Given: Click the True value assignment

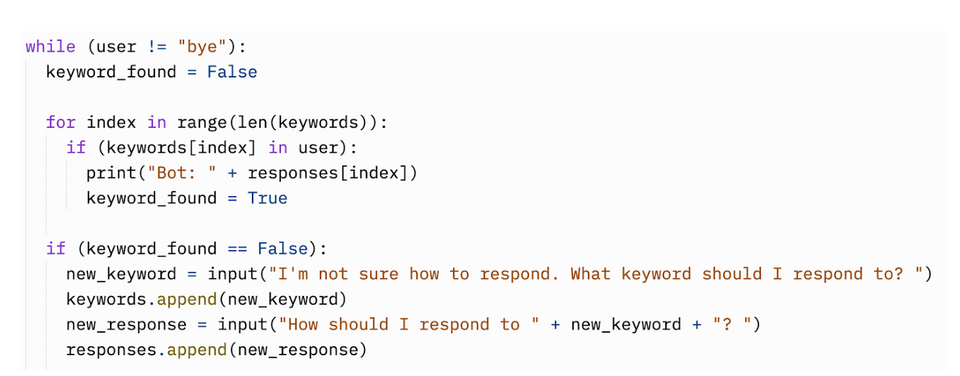Looking at the screenshot, I should coord(268,198).
